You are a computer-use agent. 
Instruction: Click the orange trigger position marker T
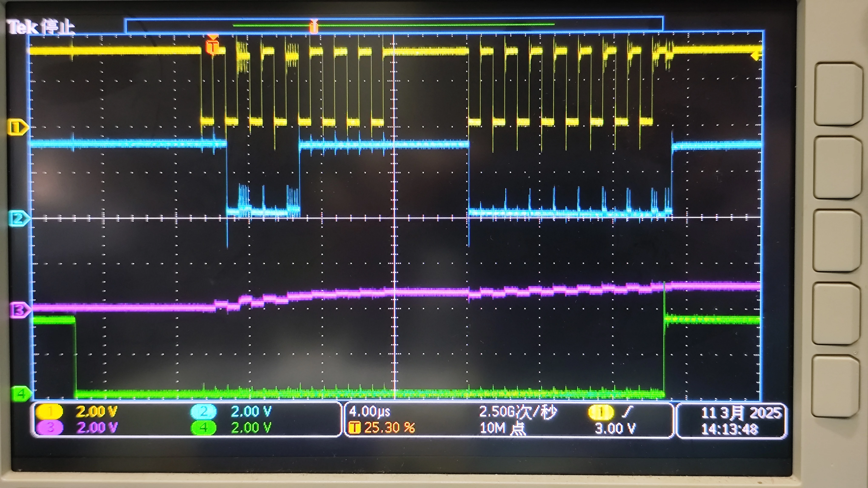[x=213, y=45]
